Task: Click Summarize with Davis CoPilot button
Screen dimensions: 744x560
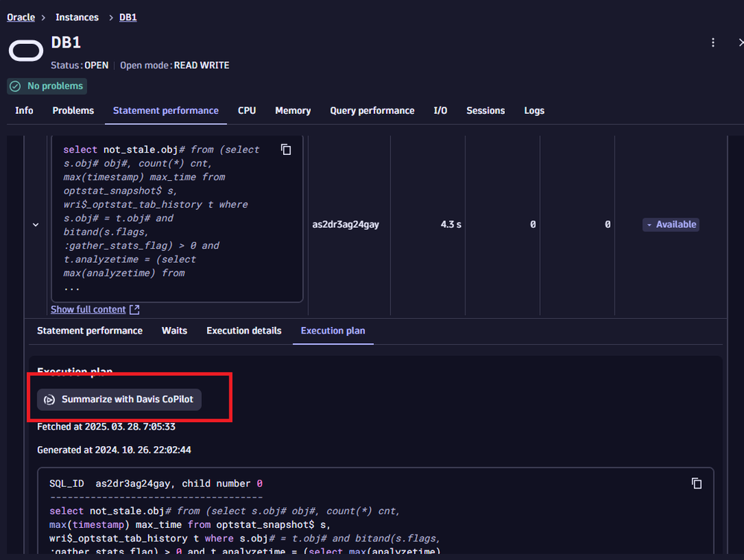Action: (119, 400)
